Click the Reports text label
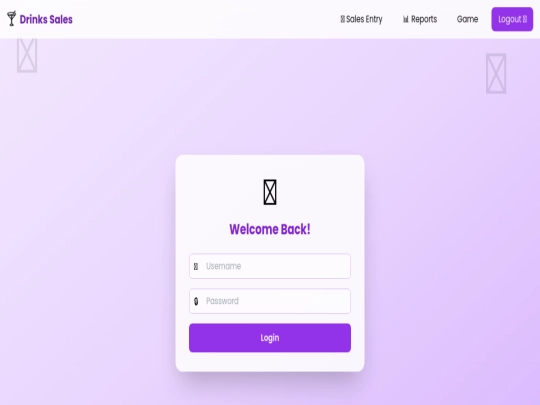 point(424,19)
